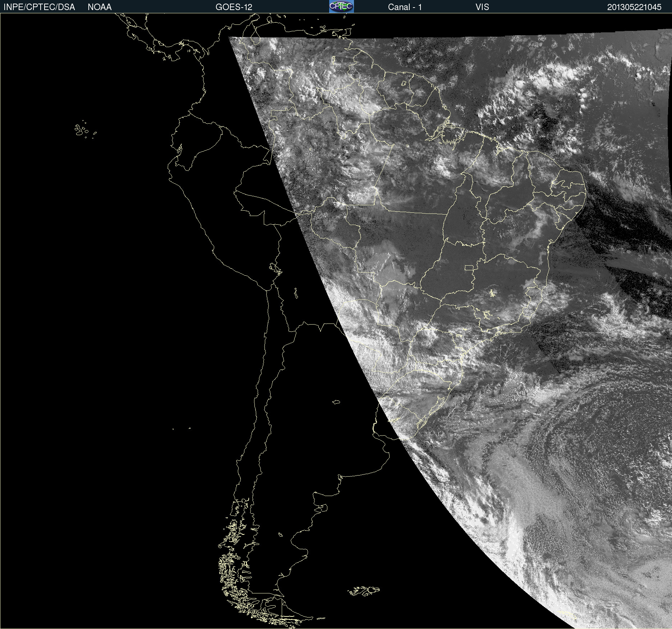
Task: Click the NOAA label in header
Action: click(100, 7)
